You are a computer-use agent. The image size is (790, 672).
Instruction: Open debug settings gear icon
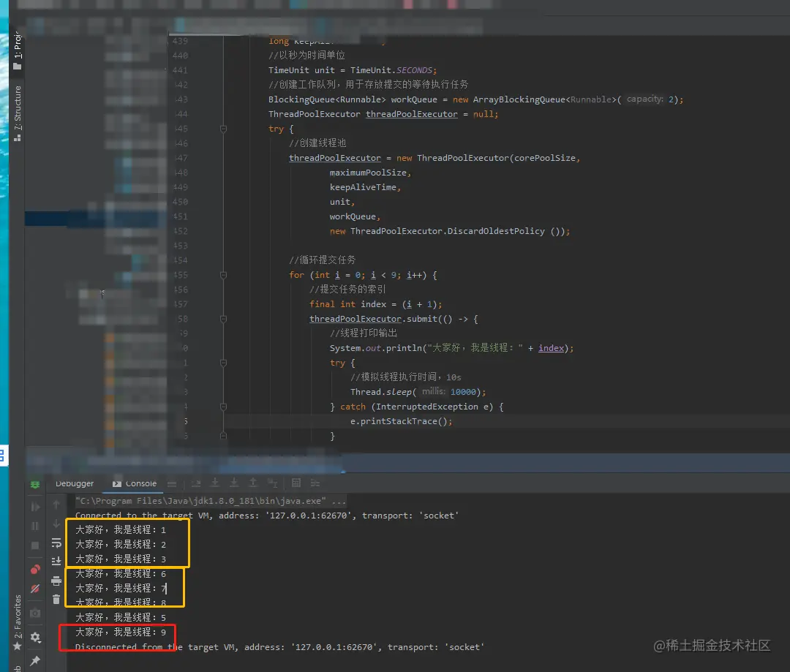[35, 637]
